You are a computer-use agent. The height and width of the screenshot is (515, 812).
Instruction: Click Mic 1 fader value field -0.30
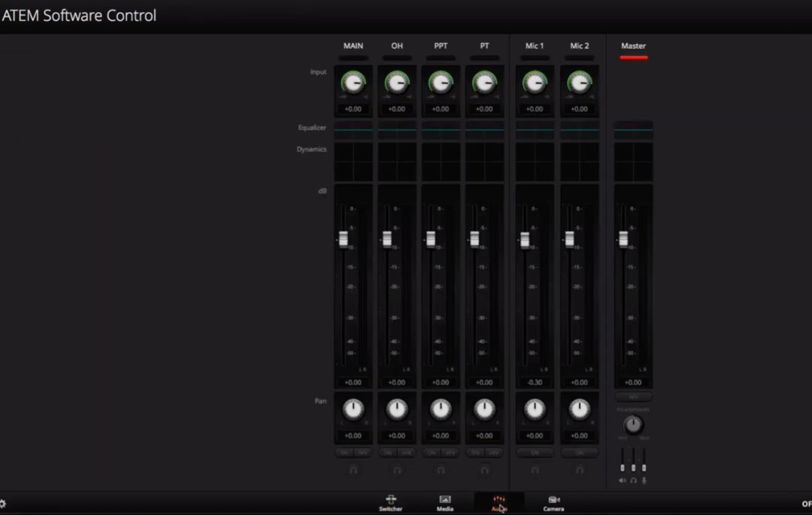[535, 383]
